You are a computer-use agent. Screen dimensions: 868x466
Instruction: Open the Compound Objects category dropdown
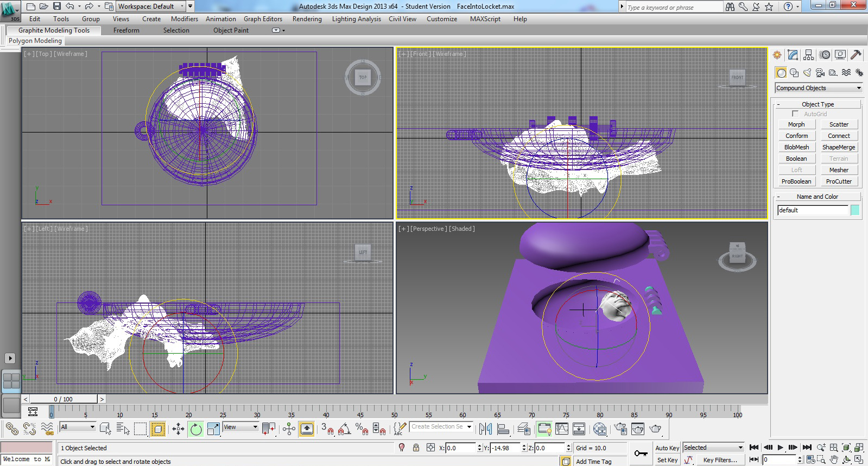point(819,88)
